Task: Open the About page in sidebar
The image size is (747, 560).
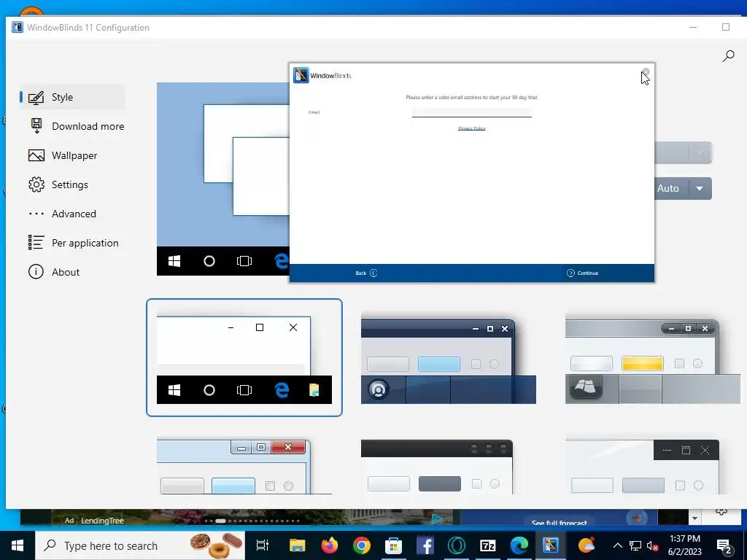Action: pos(54,272)
